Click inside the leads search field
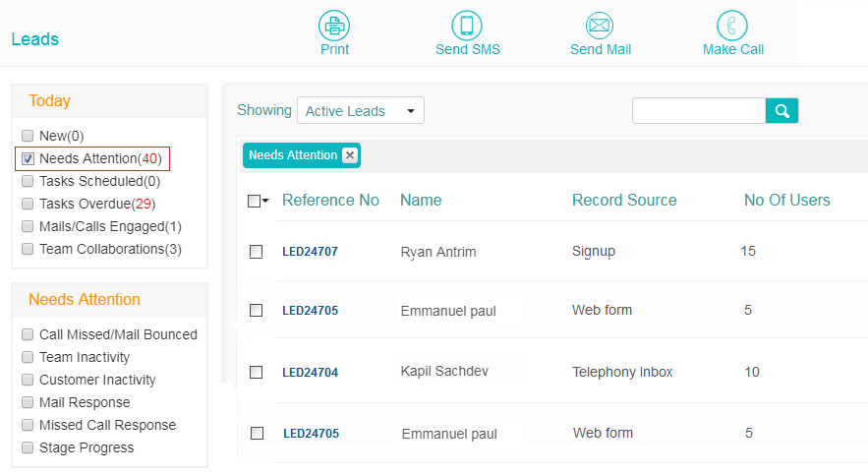The image size is (868, 475). (x=699, y=111)
